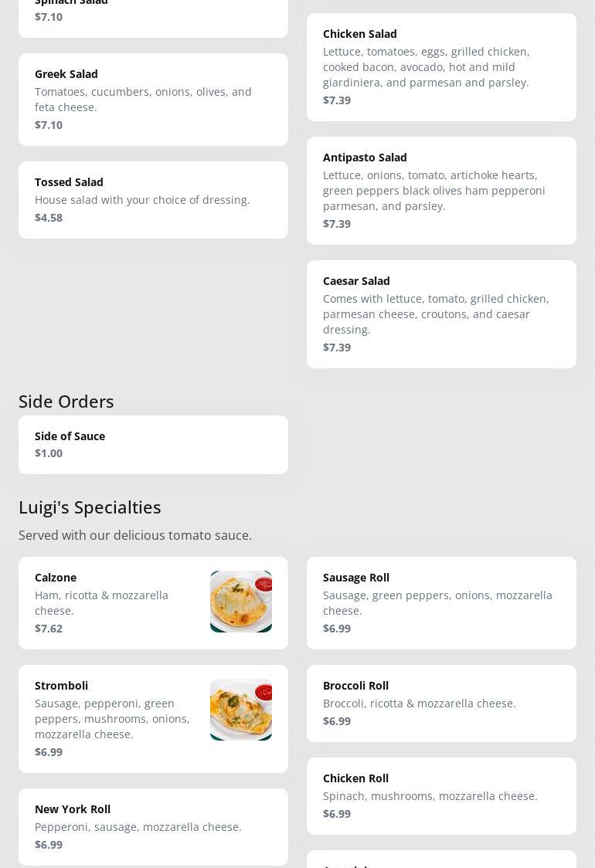
Task: Open the Calzone food photo
Action: (x=240, y=602)
